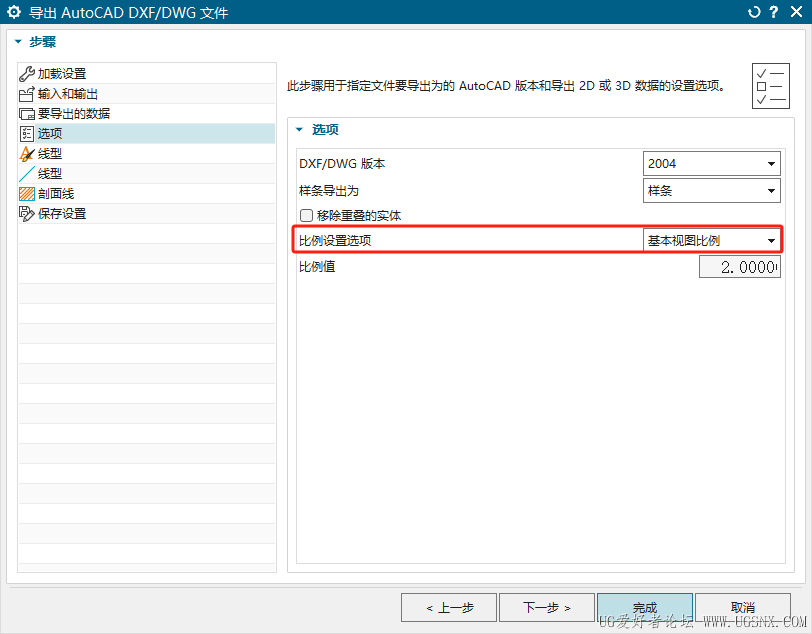The height and width of the screenshot is (634, 812).
Task: Advance with the 下一步 button
Action: tap(547, 608)
